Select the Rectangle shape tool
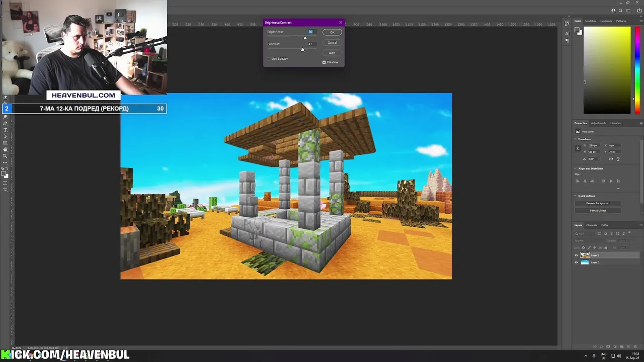Screen dimensions: 644x362 [5, 143]
